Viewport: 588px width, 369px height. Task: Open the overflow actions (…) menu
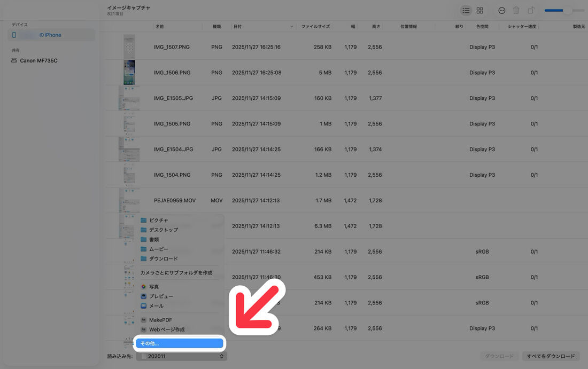[x=500, y=10]
